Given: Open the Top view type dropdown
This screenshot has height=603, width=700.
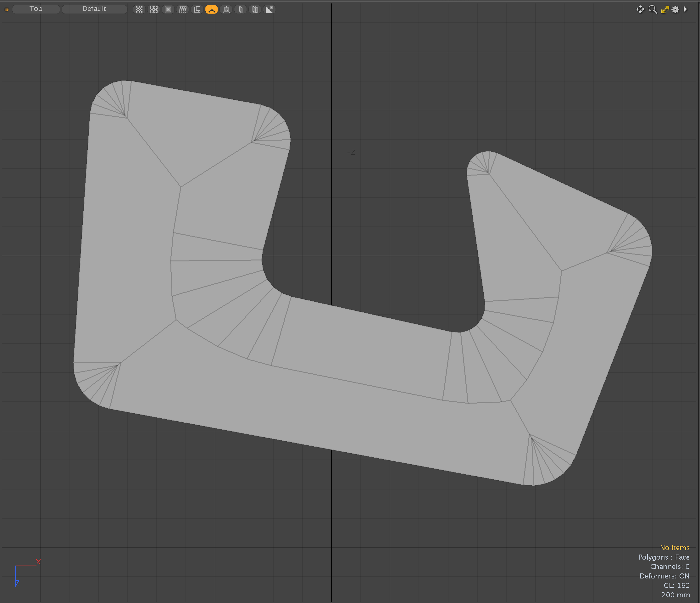Looking at the screenshot, I should coord(36,9).
